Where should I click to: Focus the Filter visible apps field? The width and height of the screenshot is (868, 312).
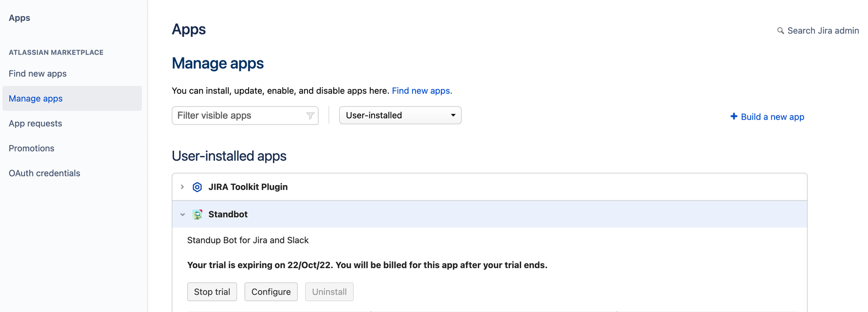point(245,115)
